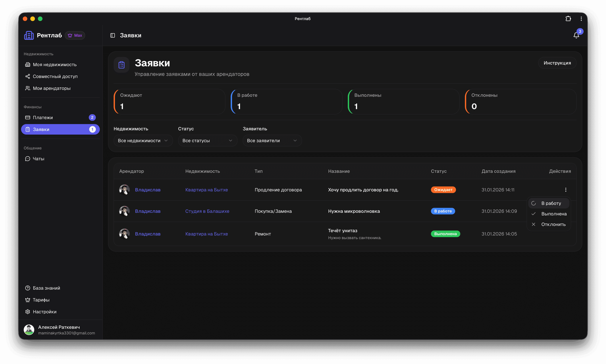Click the Max crown plan badge

pyautogui.click(x=75, y=35)
